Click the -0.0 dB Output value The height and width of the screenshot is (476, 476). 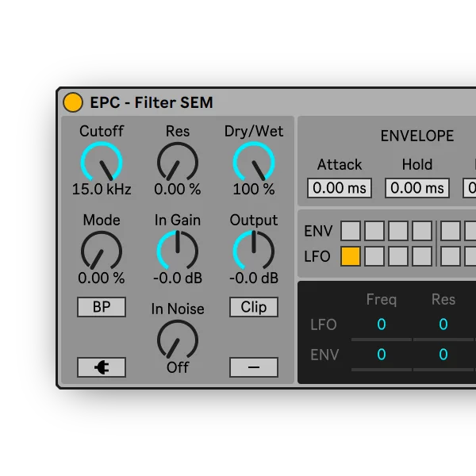coord(254,278)
